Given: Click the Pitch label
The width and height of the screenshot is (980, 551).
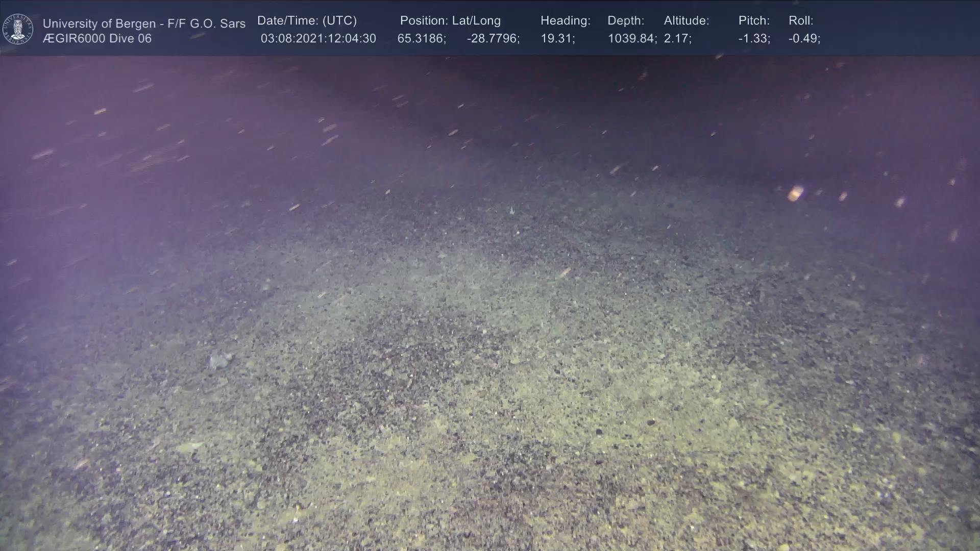Looking at the screenshot, I should pyautogui.click(x=753, y=21).
